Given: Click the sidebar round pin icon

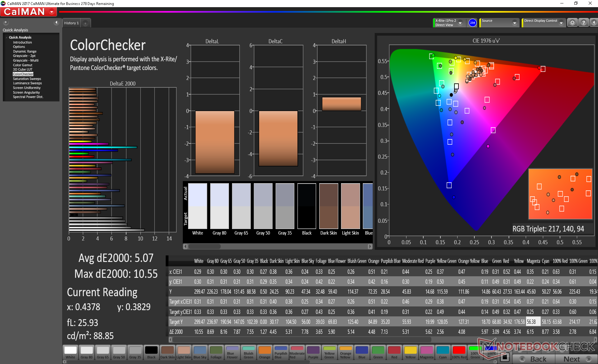Looking at the screenshot, I should (x=6, y=22).
